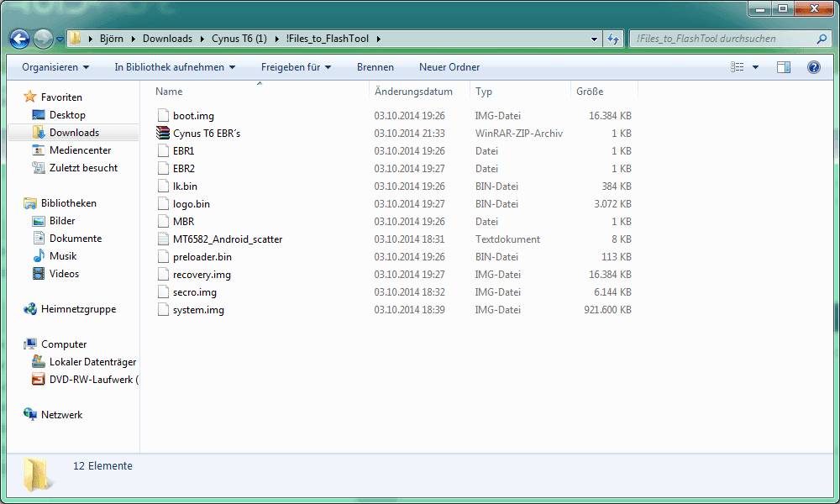Click the folder icon in the details pane
Viewport: 840px width, 504px height.
(x=37, y=474)
